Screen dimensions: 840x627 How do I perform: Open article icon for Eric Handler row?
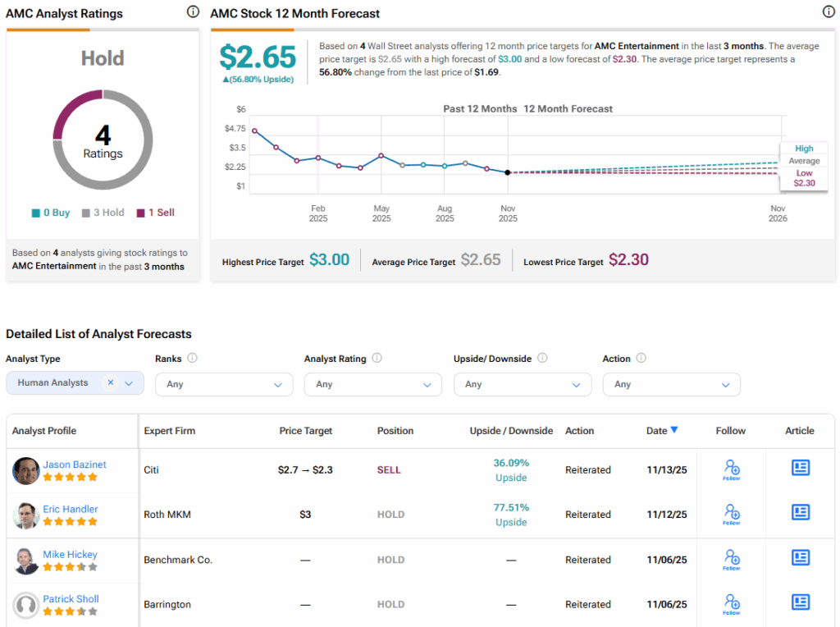800,513
